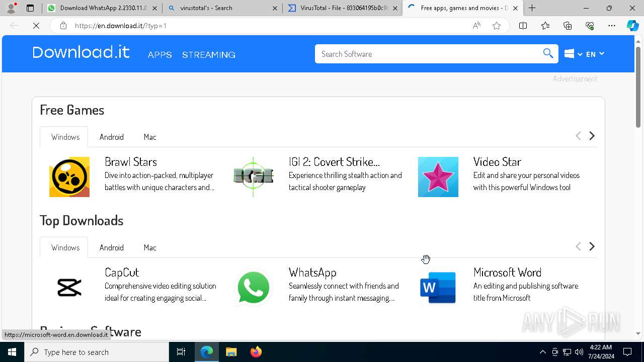The width and height of the screenshot is (644, 362).
Task: Click the Windows taskbar search box
Action: pyautogui.click(x=97, y=352)
